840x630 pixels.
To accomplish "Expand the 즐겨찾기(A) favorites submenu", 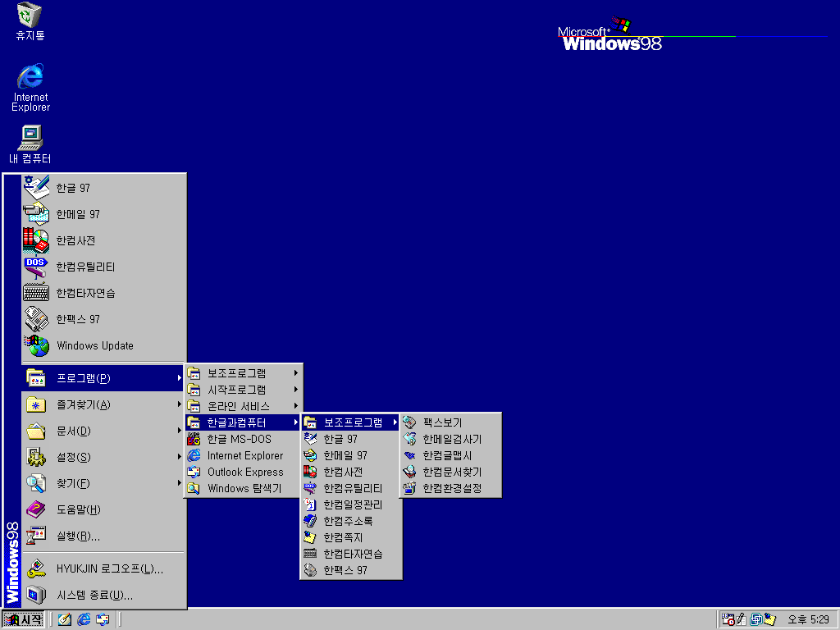I will click(104, 404).
